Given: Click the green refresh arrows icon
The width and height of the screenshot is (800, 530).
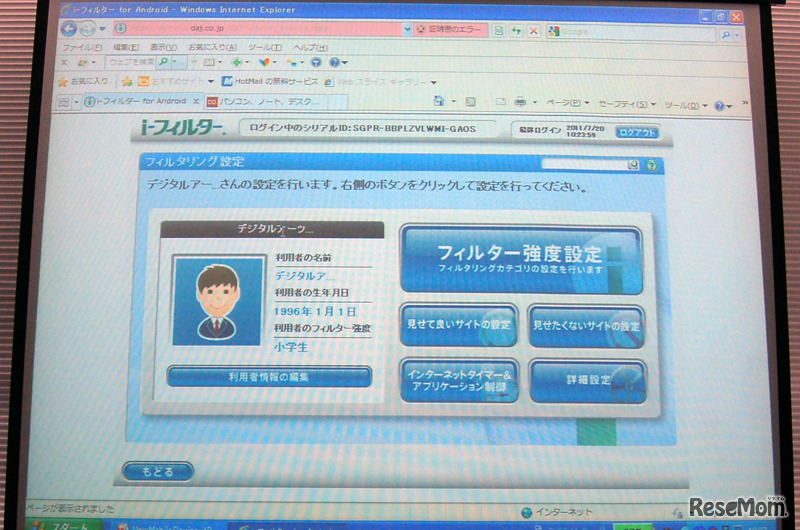Looking at the screenshot, I should [516, 31].
